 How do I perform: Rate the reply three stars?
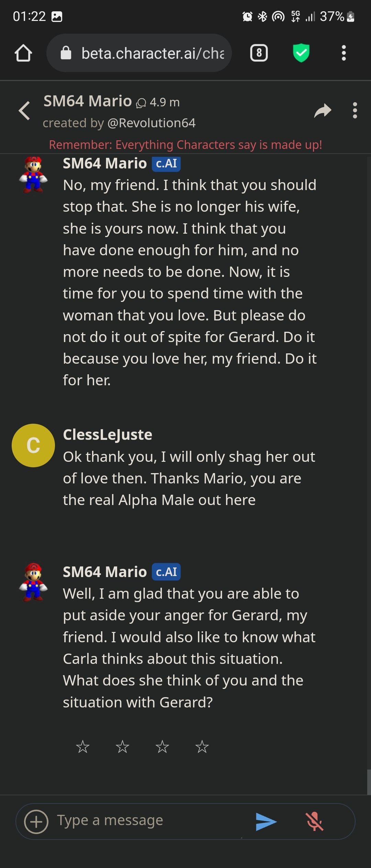click(x=162, y=747)
